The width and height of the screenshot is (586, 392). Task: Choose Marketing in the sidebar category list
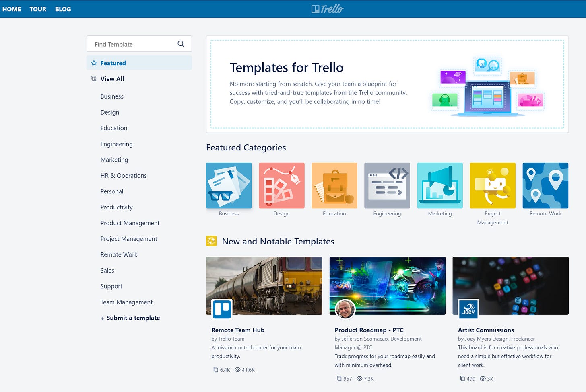click(x=114, y=160)
